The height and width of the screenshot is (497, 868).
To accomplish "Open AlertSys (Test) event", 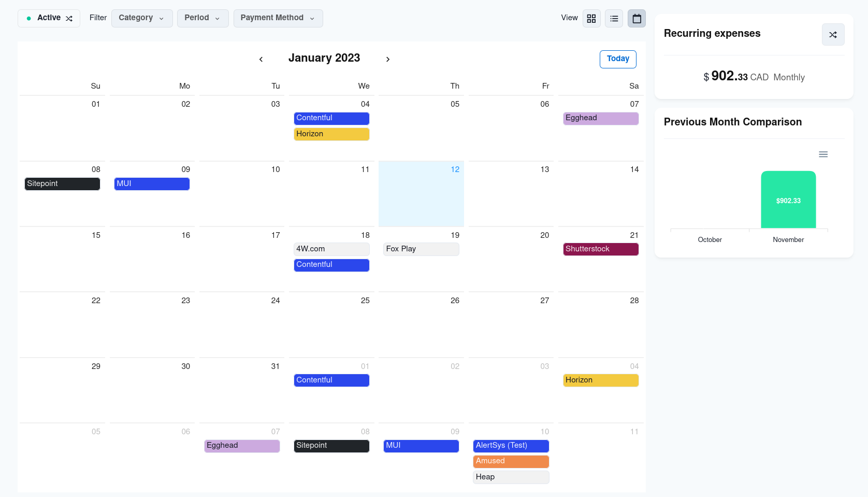I will 511,446.
